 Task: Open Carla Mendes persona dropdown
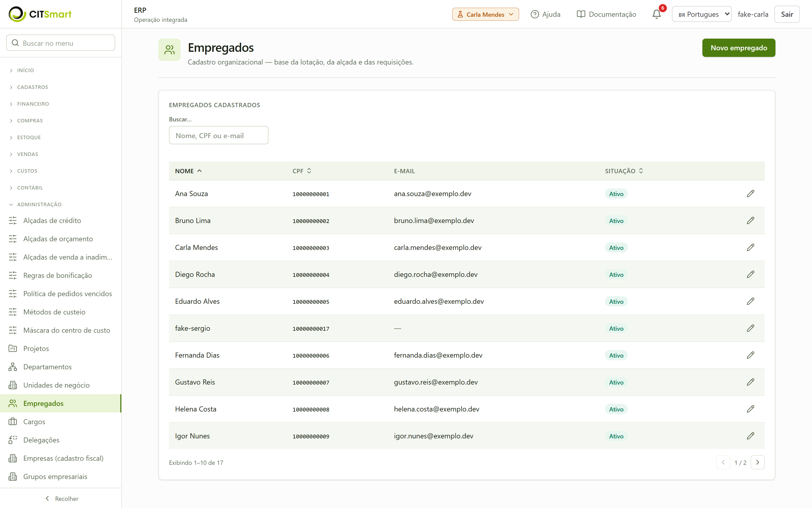tap(485, 14)
